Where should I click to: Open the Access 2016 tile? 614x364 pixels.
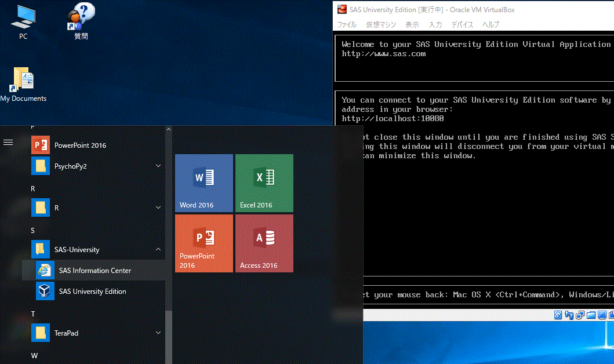[264, 243]
